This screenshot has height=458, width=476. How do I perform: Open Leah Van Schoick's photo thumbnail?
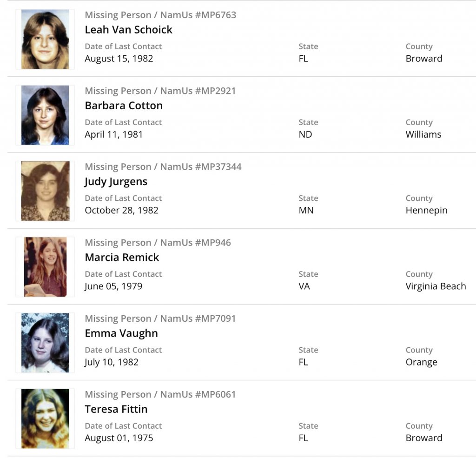pyautogui.click(x=45, y=40)
